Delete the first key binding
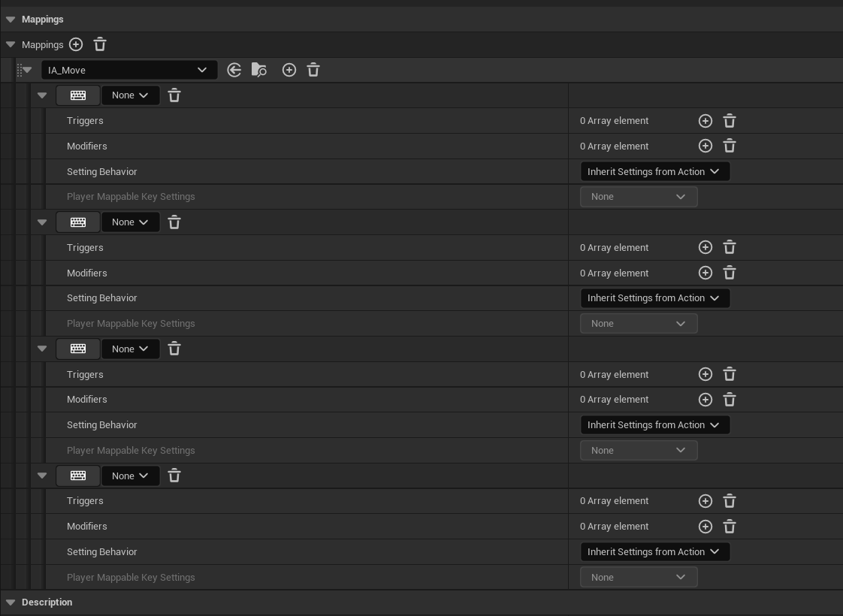This screenshot has width=843, height=616. point(174,95)
